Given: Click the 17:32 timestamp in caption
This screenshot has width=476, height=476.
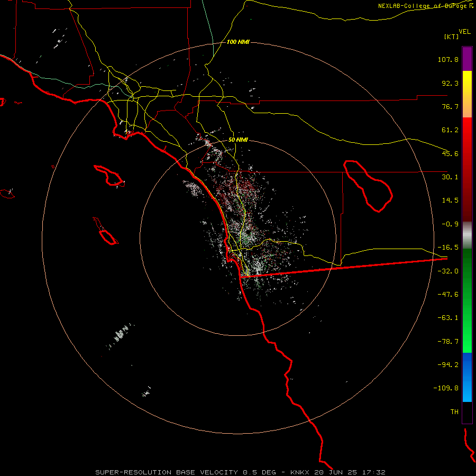Looking at the screenshot, I should (x=374, y=472).
